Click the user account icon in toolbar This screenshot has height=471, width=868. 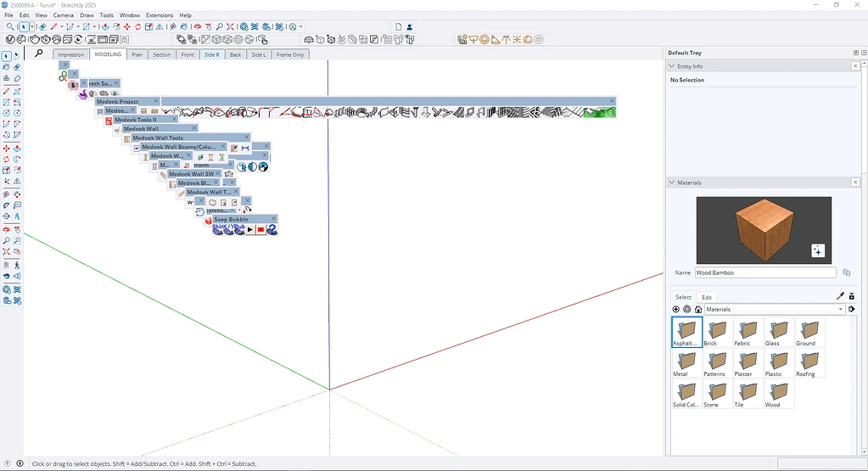(410, 26)
